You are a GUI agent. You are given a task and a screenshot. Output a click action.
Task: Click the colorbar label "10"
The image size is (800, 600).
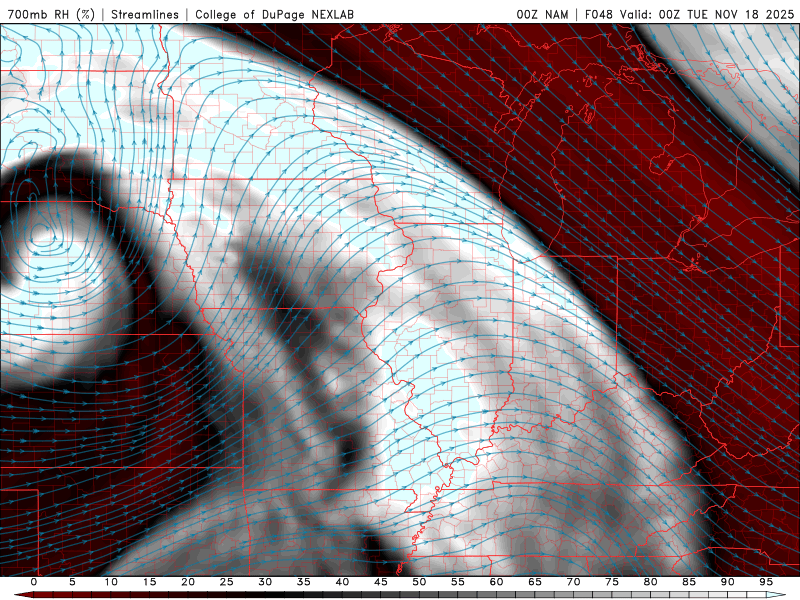(111, 582)
